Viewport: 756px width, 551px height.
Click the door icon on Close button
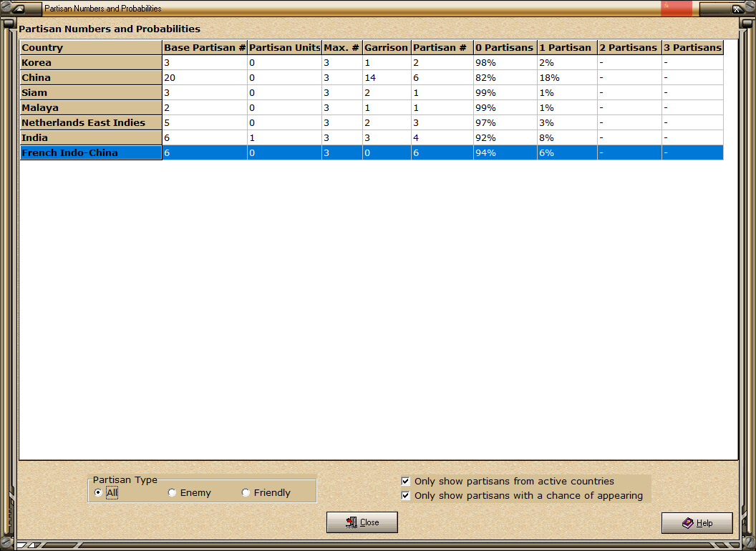click(x=352, y=522)
